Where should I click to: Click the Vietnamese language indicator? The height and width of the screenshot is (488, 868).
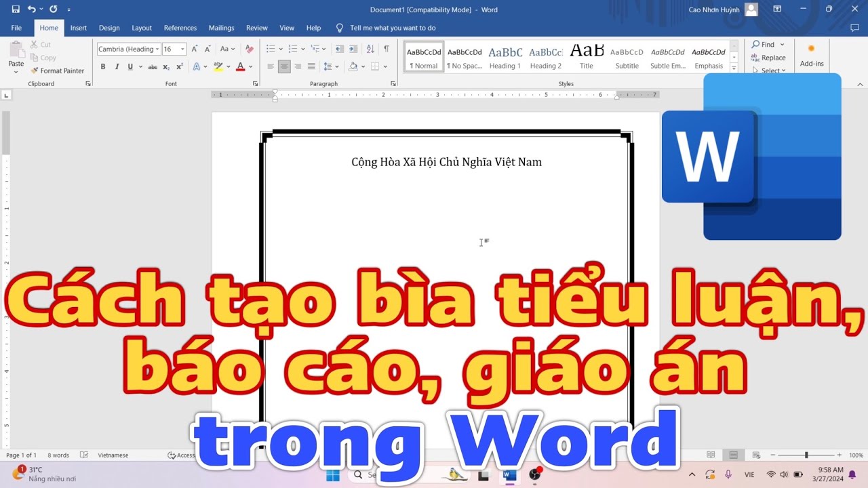tap(113, 455)
